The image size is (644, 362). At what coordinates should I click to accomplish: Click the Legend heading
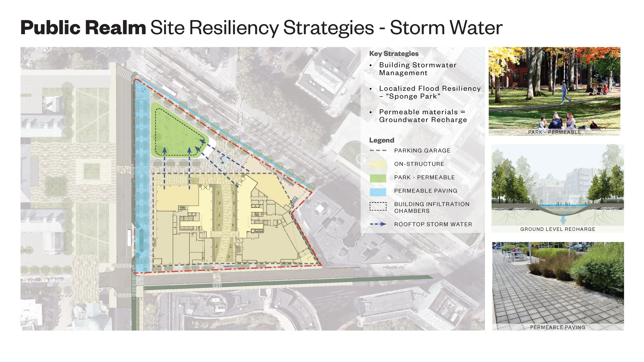point(382,140)
